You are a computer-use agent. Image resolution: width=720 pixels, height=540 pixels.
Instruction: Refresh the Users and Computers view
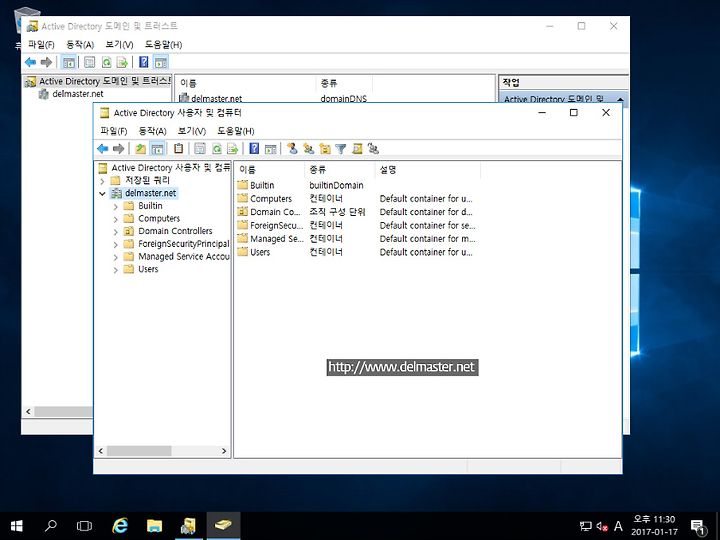(216, 149)
